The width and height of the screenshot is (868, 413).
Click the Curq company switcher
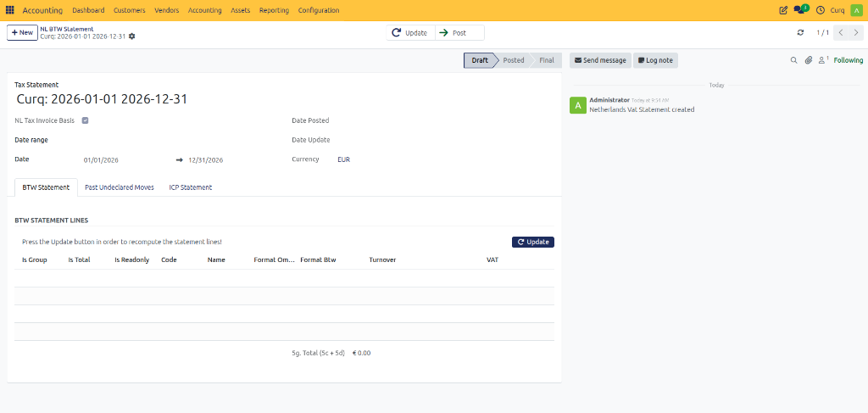click(x=837, y=10)
